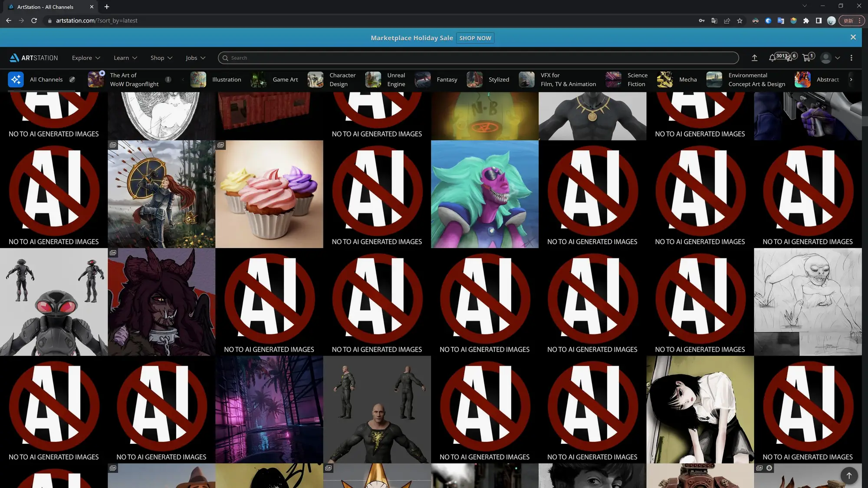Click the ArtStation search field
The image size is (868, 488).
tap(478, 58)
